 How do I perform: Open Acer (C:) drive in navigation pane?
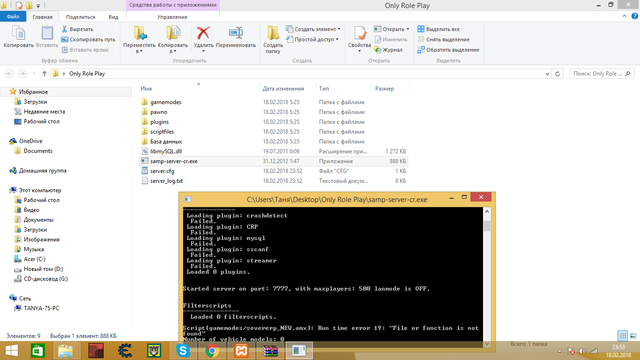point(34,259)
